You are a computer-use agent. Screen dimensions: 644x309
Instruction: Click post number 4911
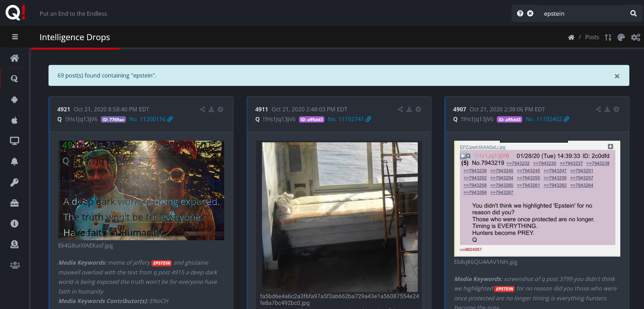point(262,109)
